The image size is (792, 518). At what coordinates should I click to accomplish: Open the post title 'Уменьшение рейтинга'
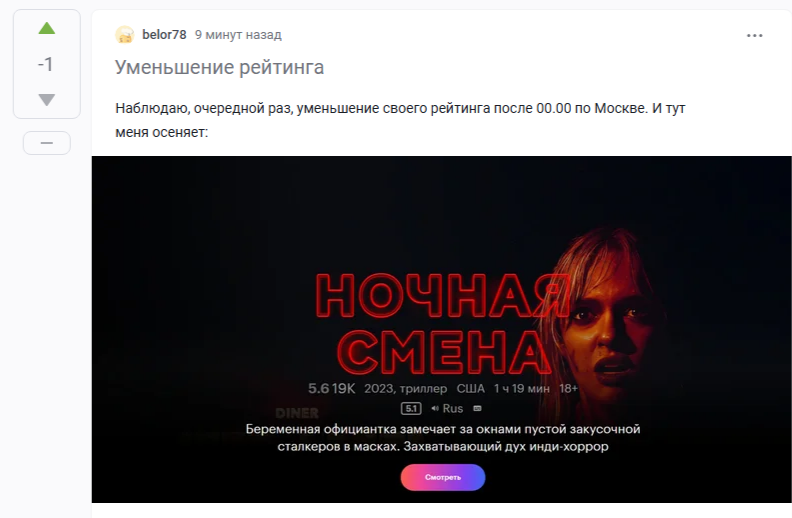(x=219, y=67)
